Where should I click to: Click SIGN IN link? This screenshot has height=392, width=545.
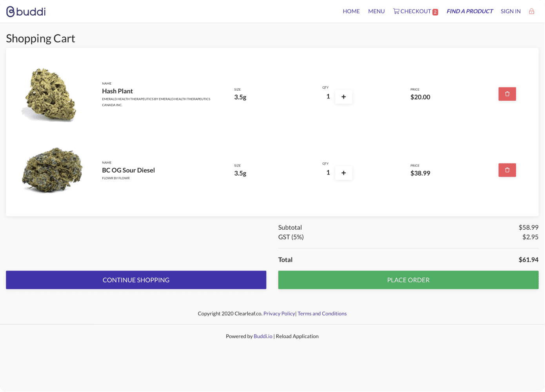click(510, 11)
